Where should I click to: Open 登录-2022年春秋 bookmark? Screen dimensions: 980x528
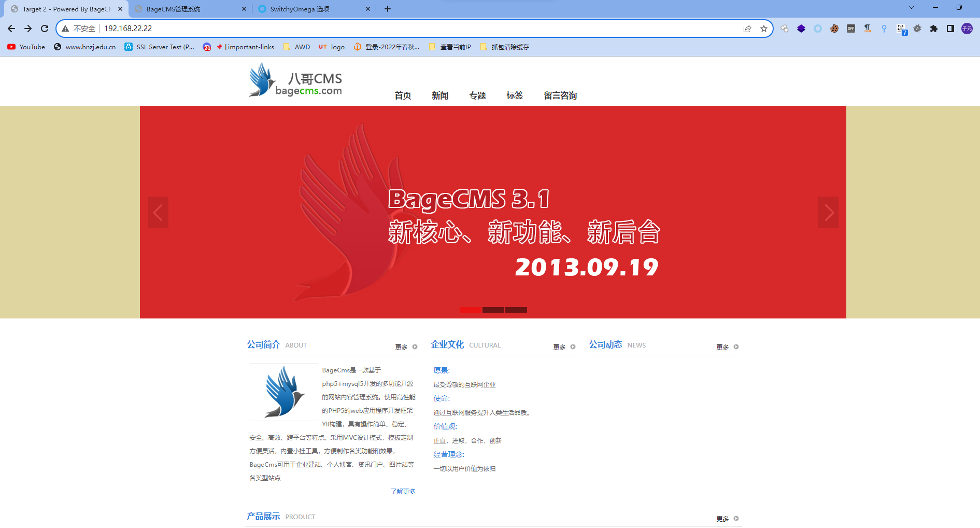(387, 47)
